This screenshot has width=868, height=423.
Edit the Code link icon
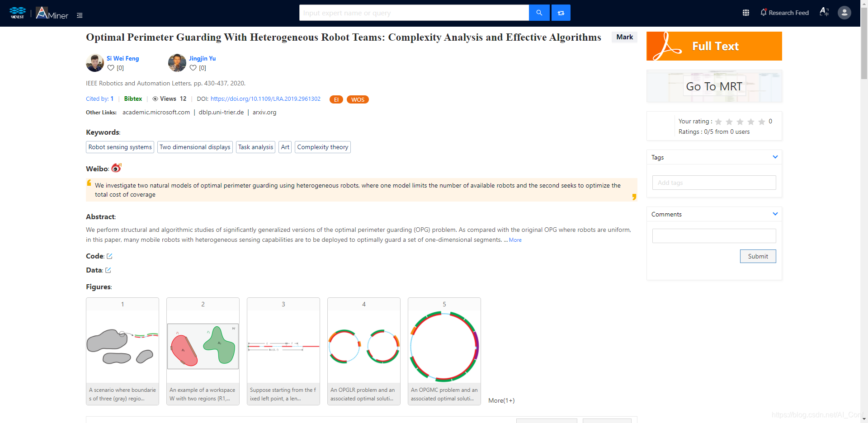point(109,256)
